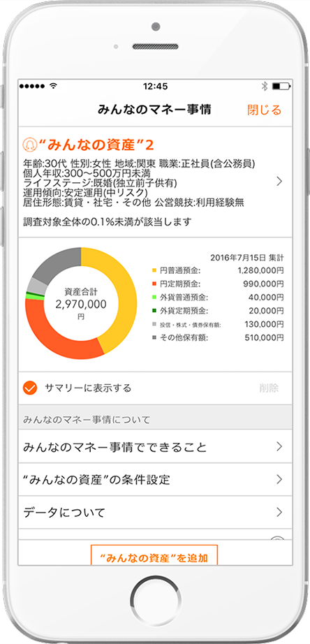Select みんなのマネー事情でできること menu item

(x=155, y=446)
